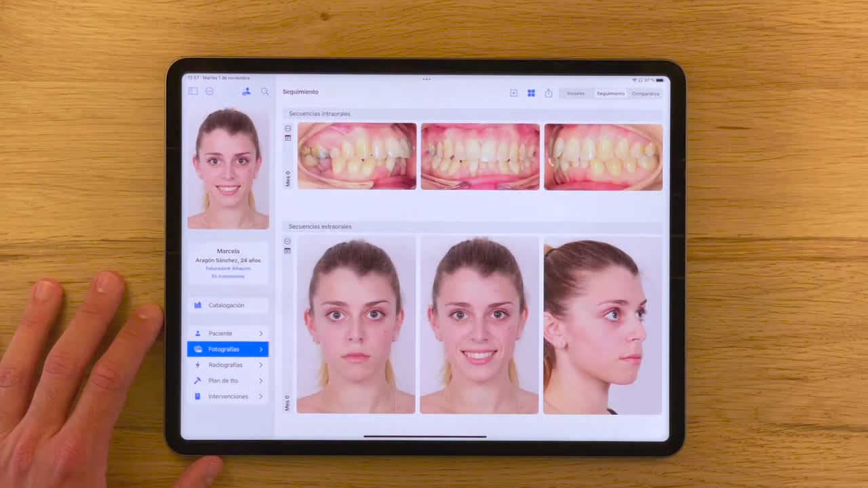Image resolution: width=868 pixels, height=488 pixels.
Task: Switch to the Comparativa tab
Action: tap(646, 94)
